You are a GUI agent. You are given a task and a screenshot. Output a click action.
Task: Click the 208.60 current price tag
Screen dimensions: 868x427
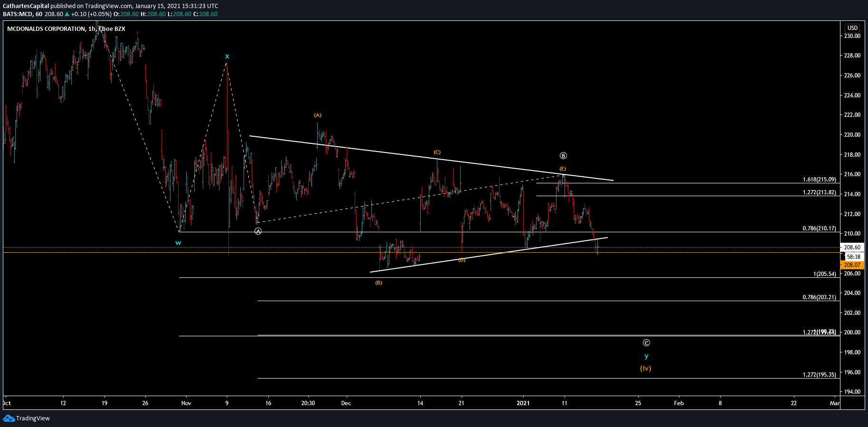tap(852, 247)
